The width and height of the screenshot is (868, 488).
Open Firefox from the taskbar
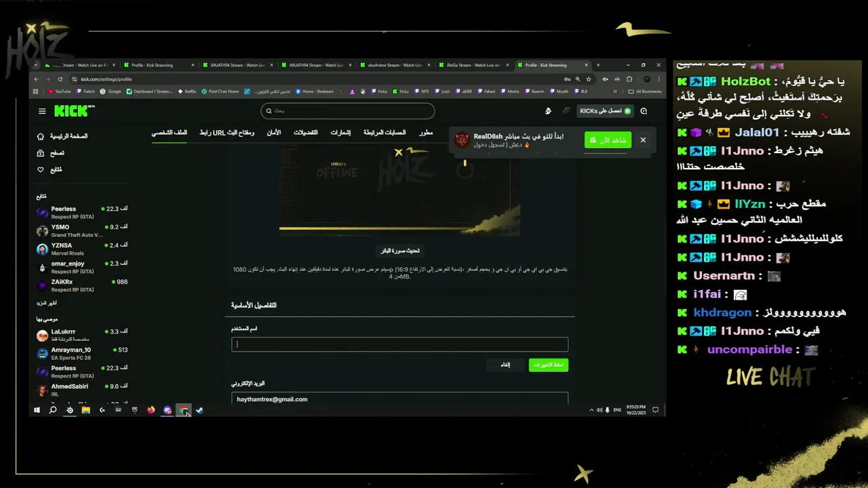click(151, 410)
